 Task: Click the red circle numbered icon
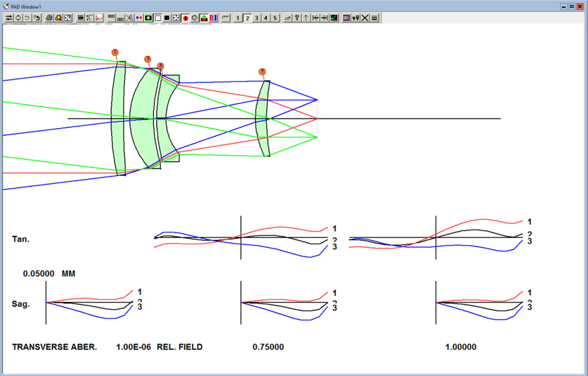pyautogui.click(x=185, y=18)
